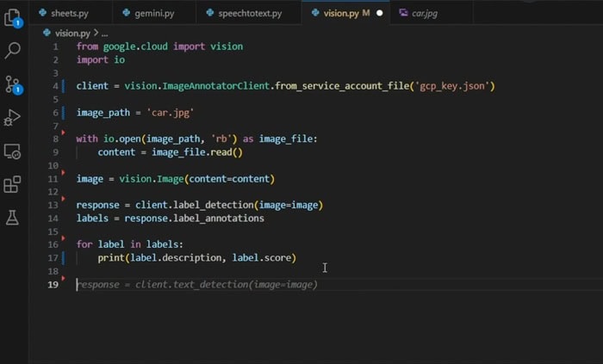Click 'image_path' variable on line 6

click(x=103, y=113)
